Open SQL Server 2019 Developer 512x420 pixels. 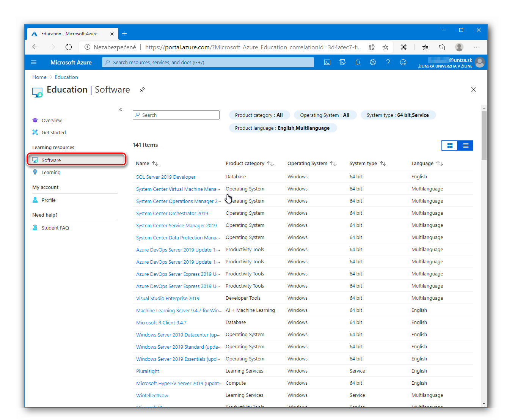coord(166,177)
